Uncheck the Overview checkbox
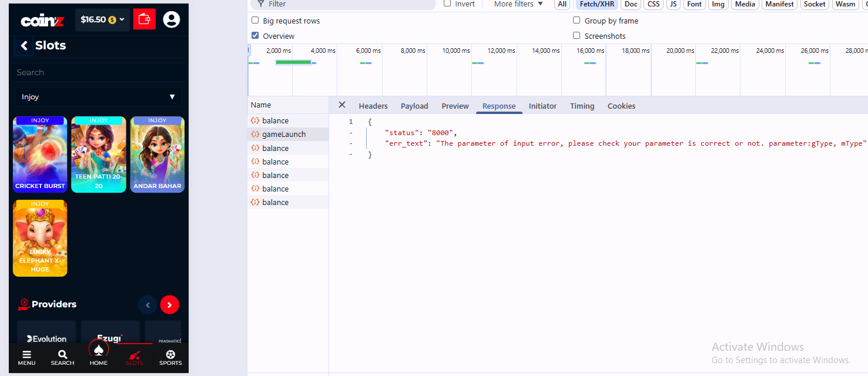868x376 pixels. click(x=255, y=36)
